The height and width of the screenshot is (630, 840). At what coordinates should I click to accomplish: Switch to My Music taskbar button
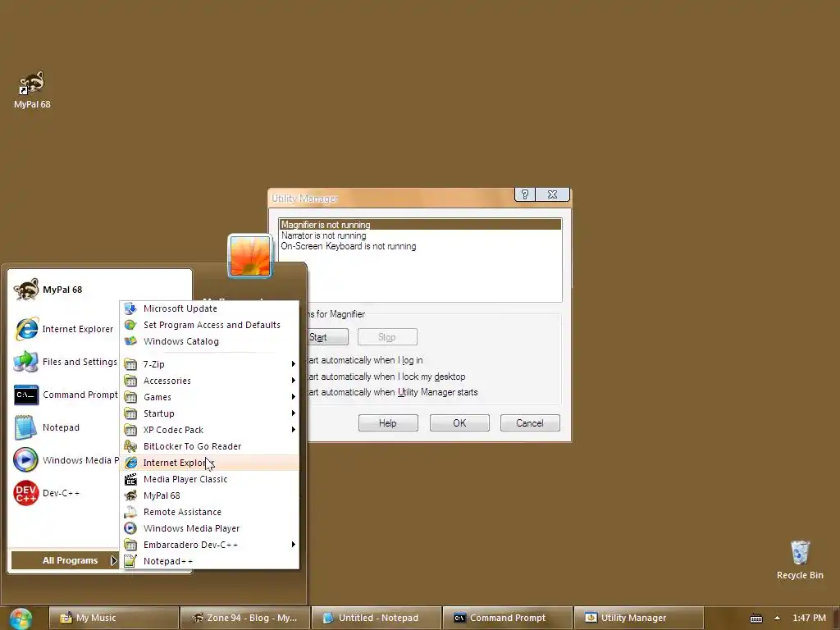pos(113,619)
